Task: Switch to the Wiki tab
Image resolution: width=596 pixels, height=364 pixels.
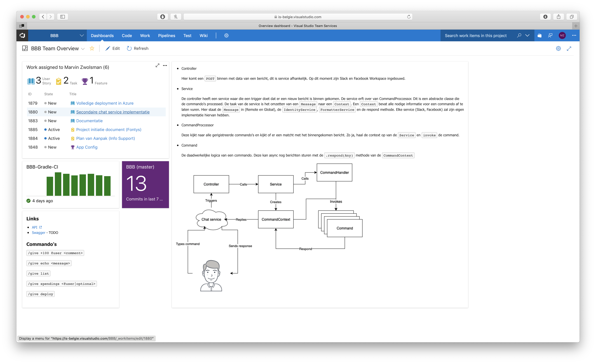Action: [203, 35]
